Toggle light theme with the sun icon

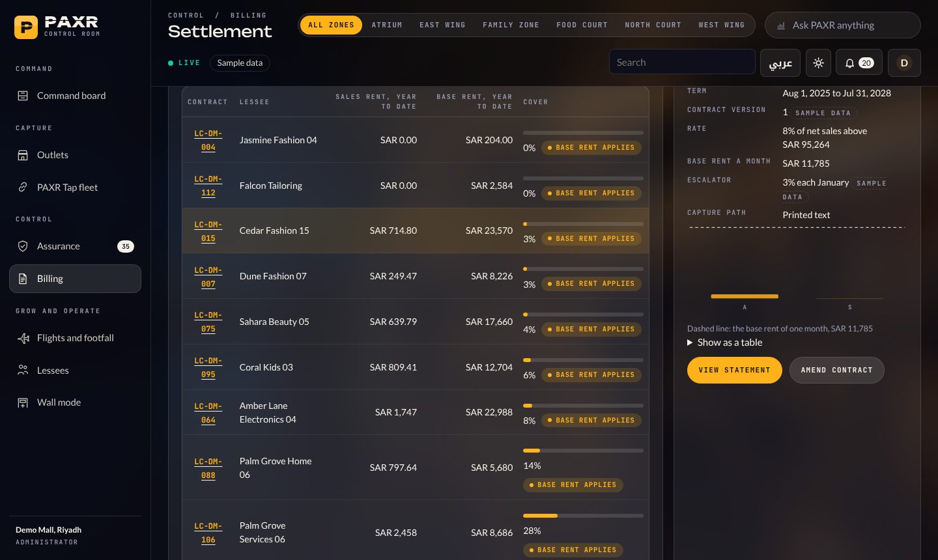[x=818, y=63]
